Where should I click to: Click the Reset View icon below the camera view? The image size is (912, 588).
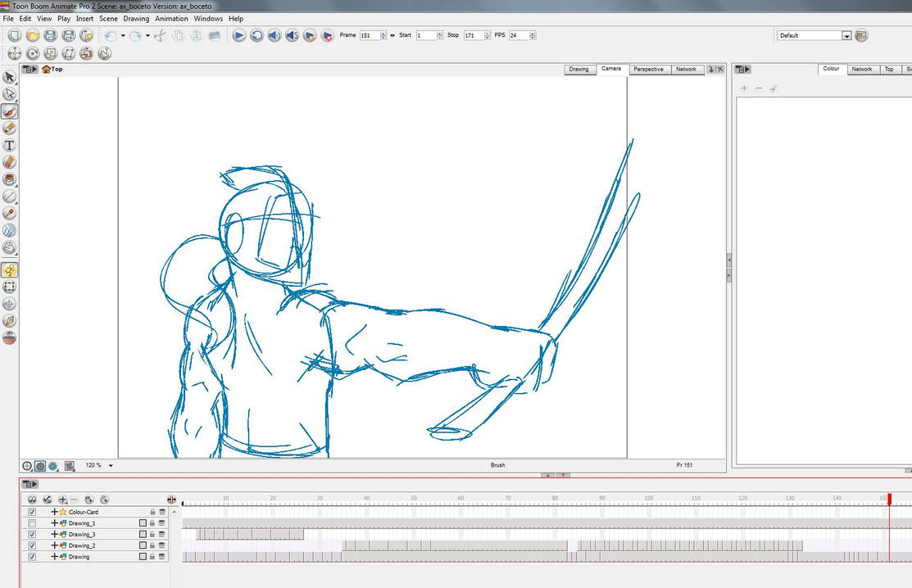(x=27, y=466)
